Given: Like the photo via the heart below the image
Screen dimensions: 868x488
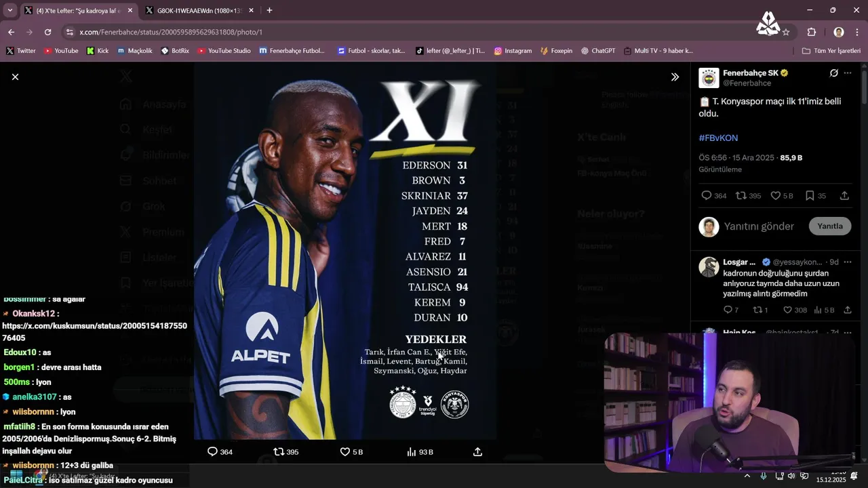Looking at the screenshot, I should [x=344, y=452].
